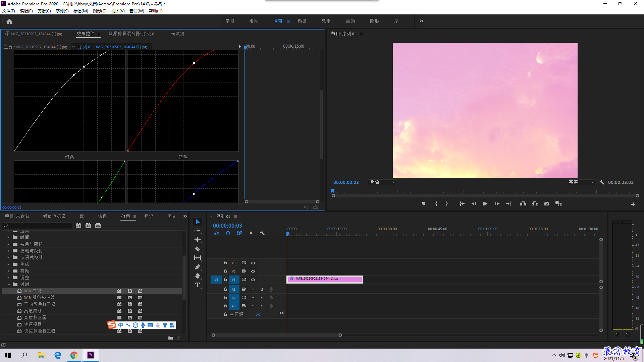
Task: Add marker in program monitor
Action: [x=424, y=204]
